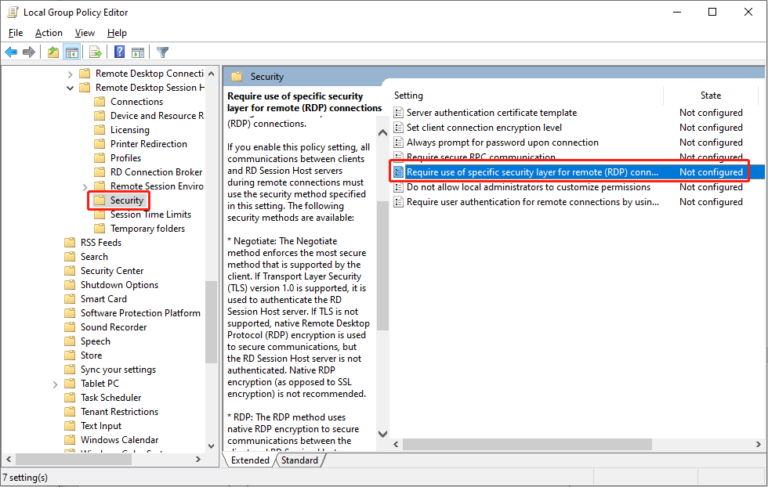
Task: Click the Store folder icon
Action: [70, 355]
